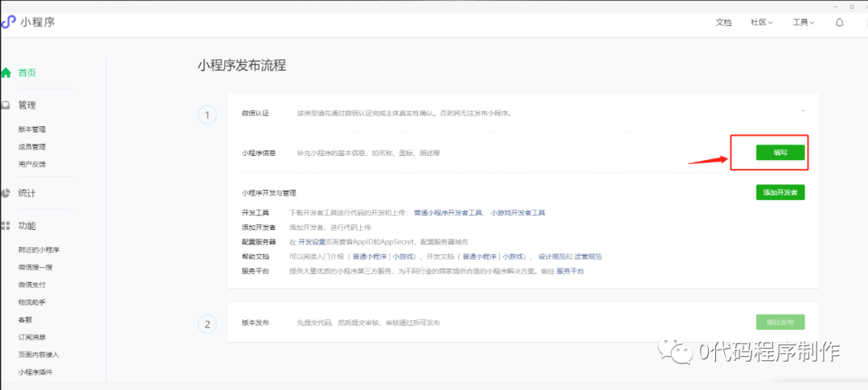Open 文档 in the top navigation
The height and width of the screenshot is (390, 868).
[x=723, y=23]
